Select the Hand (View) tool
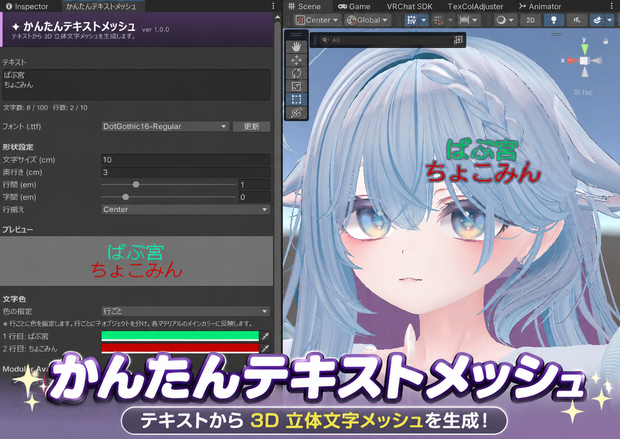Image resolution: width=620 pixels, height=439 pixels. point(296,47)
